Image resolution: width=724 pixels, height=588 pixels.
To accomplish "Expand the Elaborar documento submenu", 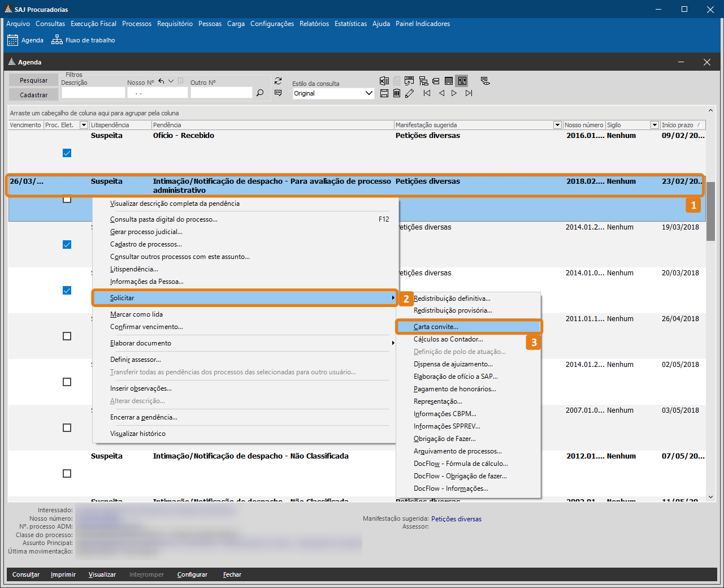I will pyautogui.click(x=245, y=343).
